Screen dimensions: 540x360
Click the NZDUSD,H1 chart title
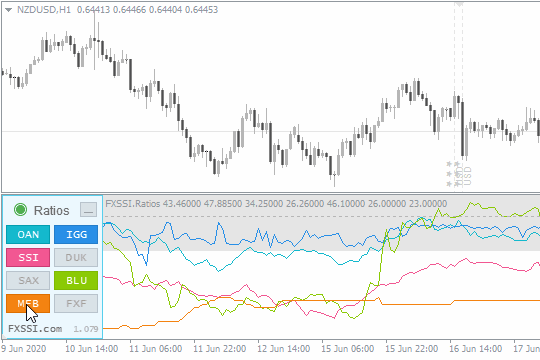(x=44, y=10)
